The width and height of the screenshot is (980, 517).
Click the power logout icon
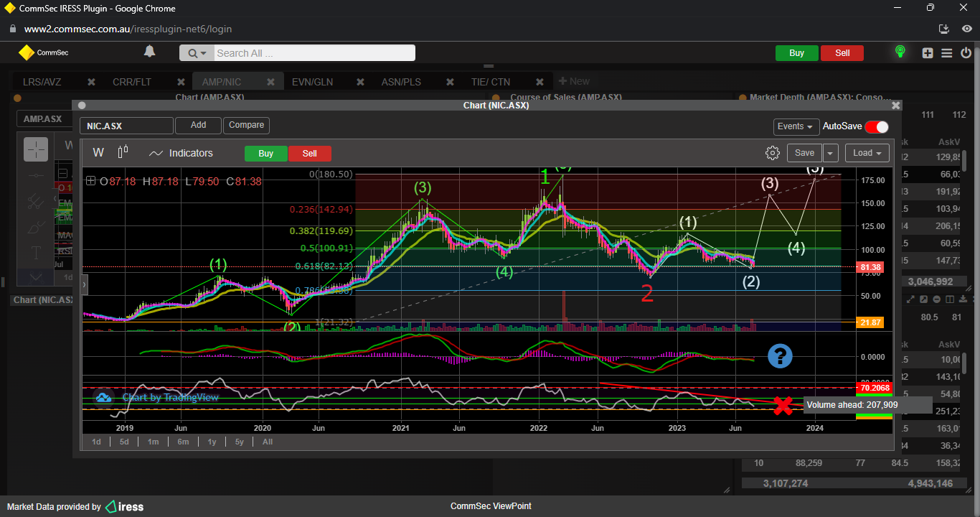[x=966, y=52]
